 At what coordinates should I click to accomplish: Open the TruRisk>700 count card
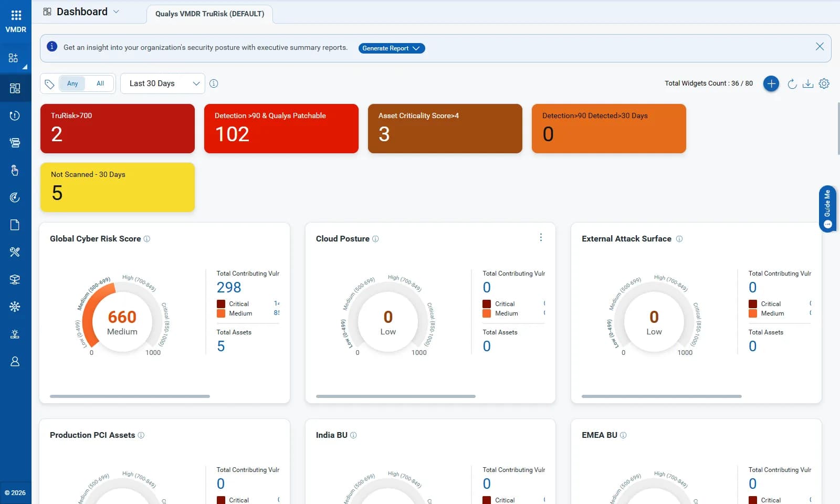[118, 129]
